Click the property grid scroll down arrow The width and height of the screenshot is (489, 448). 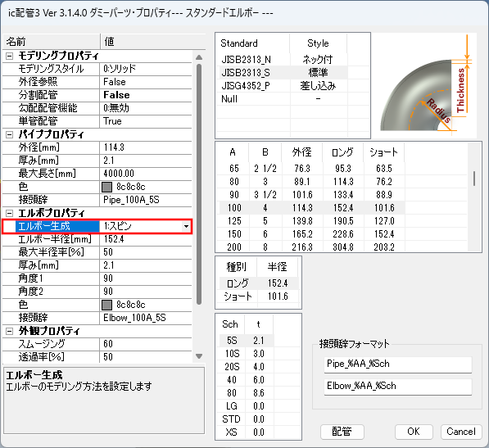click(199, 356)
